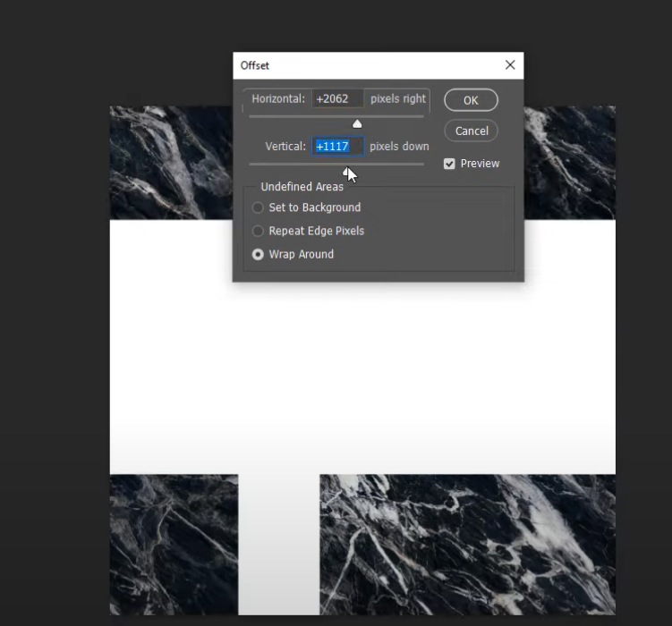672x626 pixels.
Task: Click the 'pixels down' label
Action: 399,147
